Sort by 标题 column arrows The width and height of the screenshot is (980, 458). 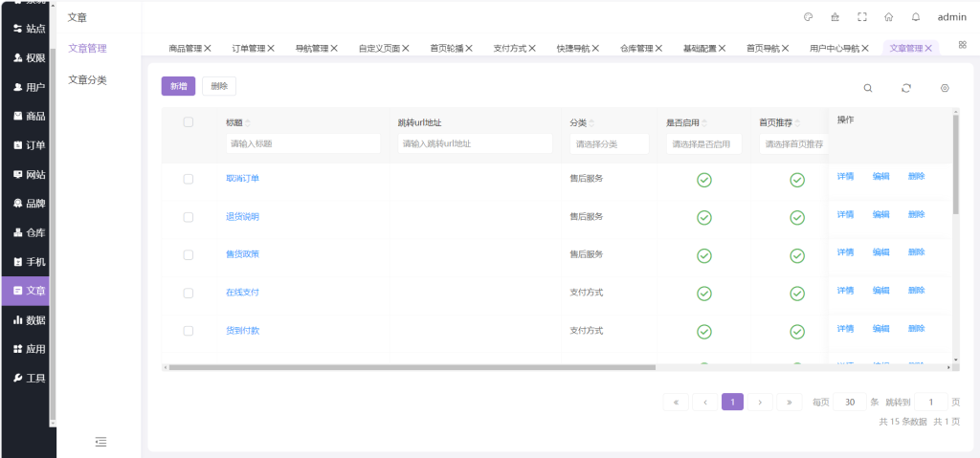[x=248, y=122]
